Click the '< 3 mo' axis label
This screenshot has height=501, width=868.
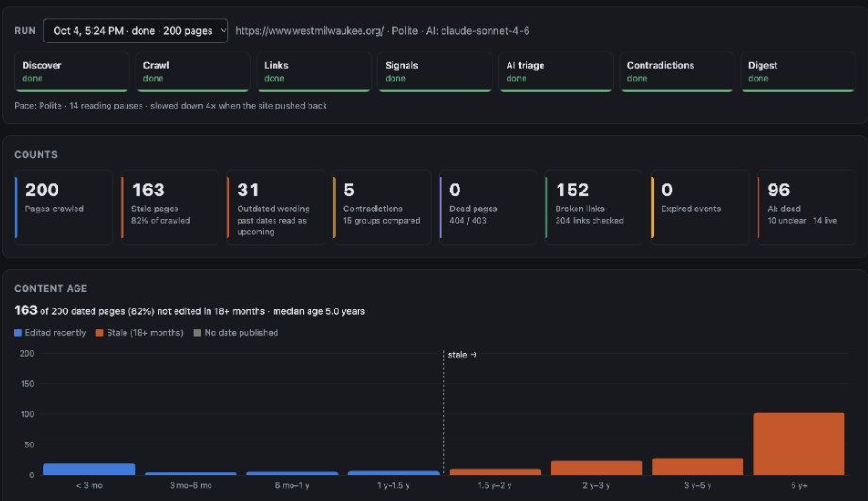click(89, 486)
